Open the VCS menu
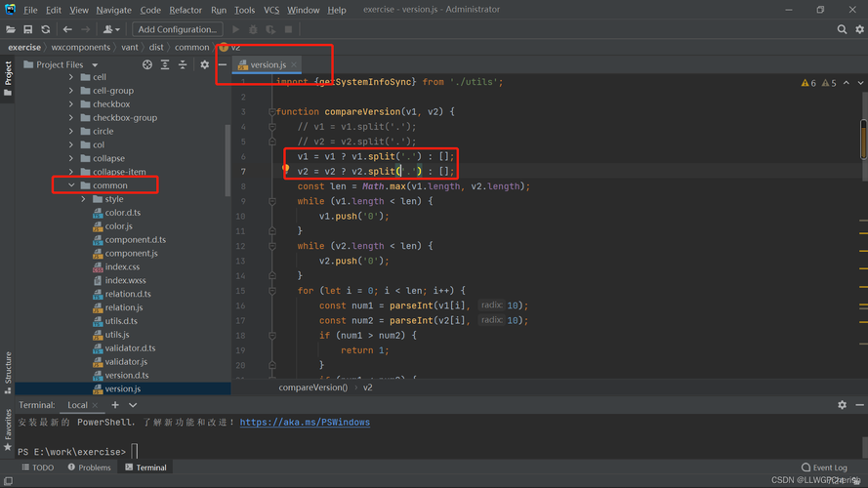 tap(271, 10)
